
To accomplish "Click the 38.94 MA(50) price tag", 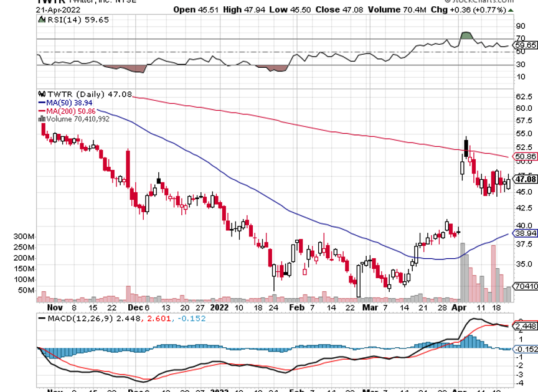I will tap(524, 233).
